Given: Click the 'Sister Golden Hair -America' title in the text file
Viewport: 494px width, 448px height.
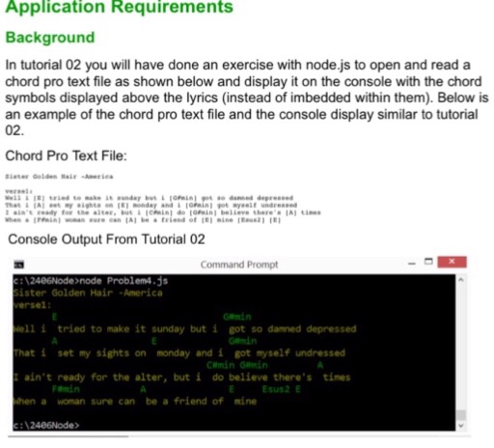Looking at the screenshot, I should coord(59,177).
